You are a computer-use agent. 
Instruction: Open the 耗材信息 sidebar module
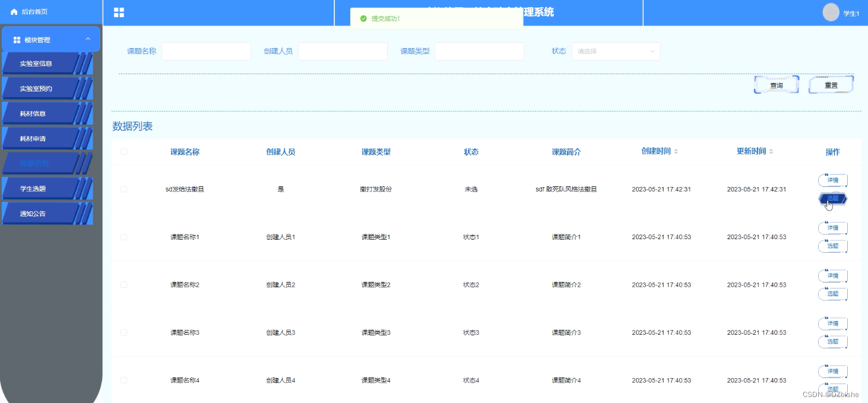click(x=37, y=113)
